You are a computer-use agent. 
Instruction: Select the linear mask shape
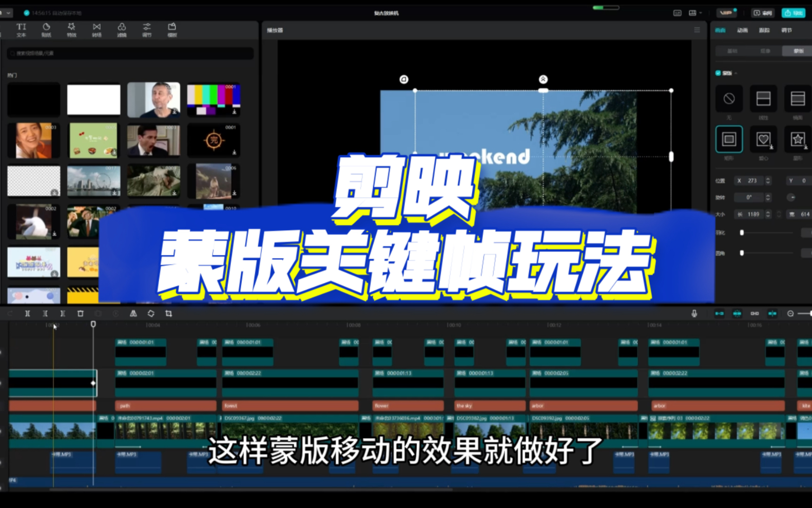click(763, 99)
